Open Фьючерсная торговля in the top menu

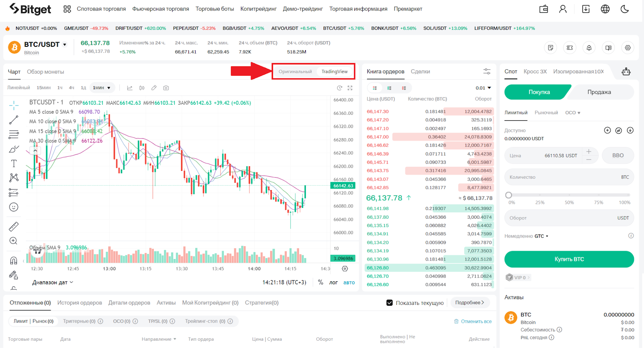click(x=161, y=9)
